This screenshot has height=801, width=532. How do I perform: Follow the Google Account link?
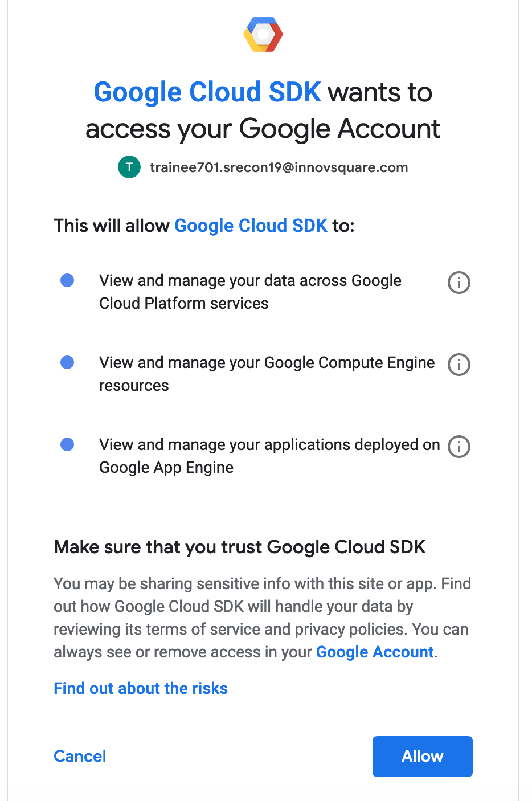(x=375, y=652)
